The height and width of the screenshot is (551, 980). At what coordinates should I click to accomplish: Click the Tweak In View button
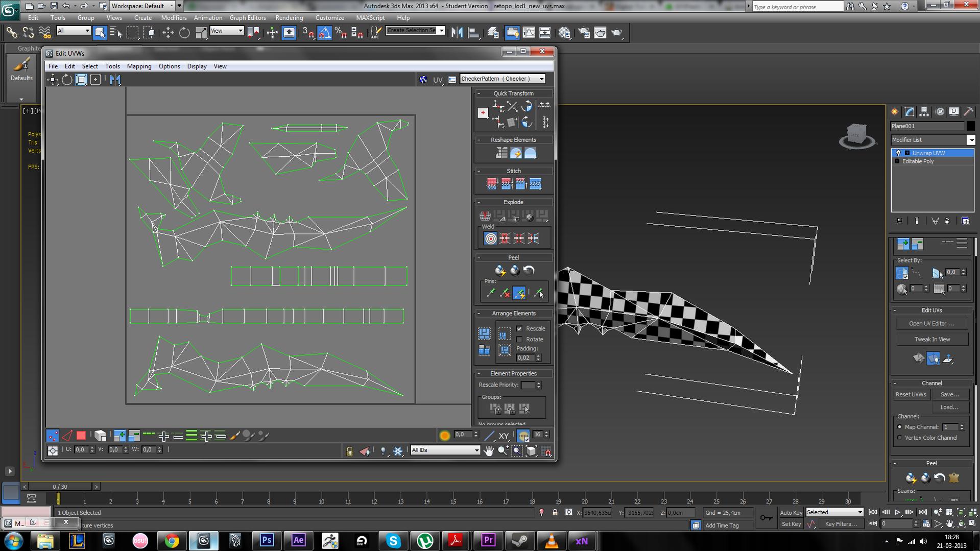coord(932,339)
